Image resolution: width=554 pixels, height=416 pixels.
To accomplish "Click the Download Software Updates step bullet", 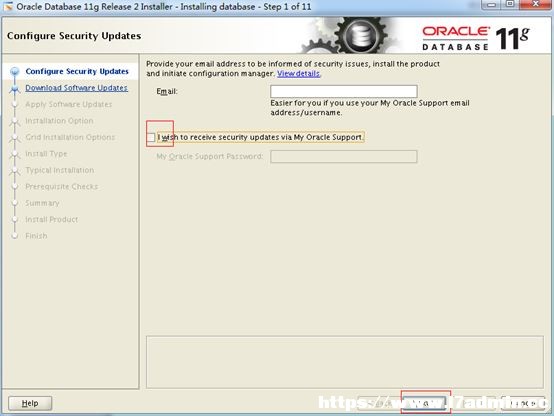I will click(x=14, y=88).
